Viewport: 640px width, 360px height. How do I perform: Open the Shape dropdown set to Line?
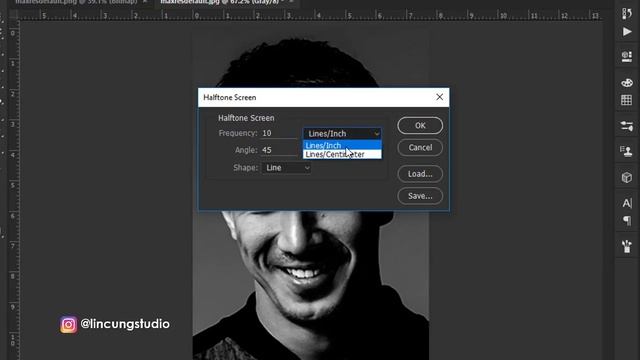[286, 168]
